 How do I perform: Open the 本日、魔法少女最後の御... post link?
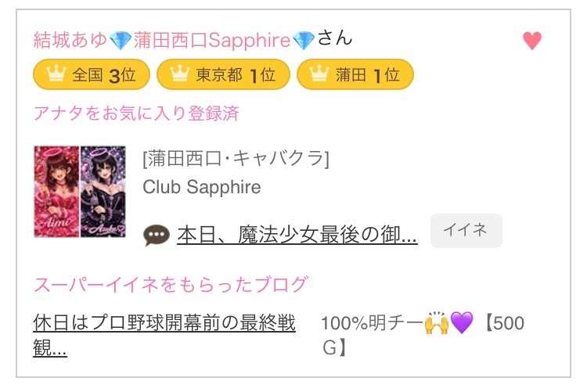pyautogui.click(x=297, y=234)
